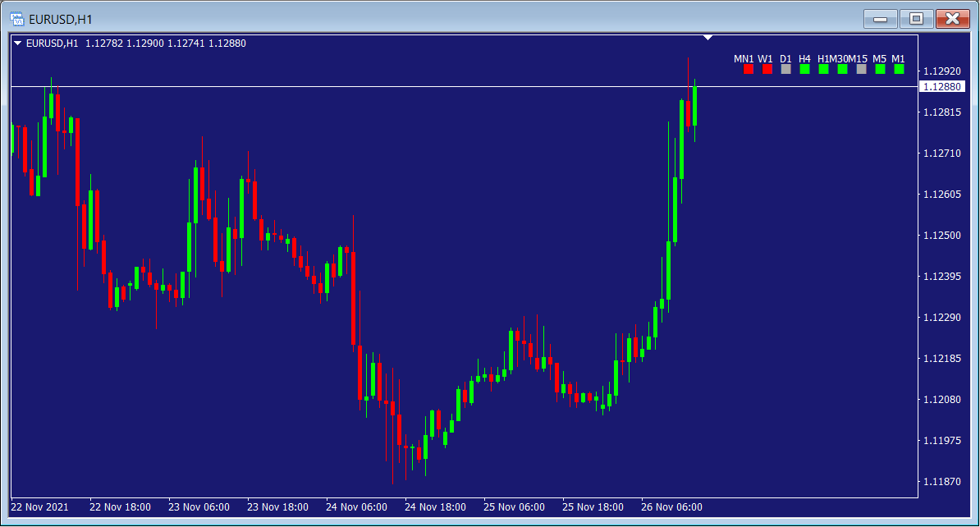Click the gray D1 trend indicator square

[786, 70]
